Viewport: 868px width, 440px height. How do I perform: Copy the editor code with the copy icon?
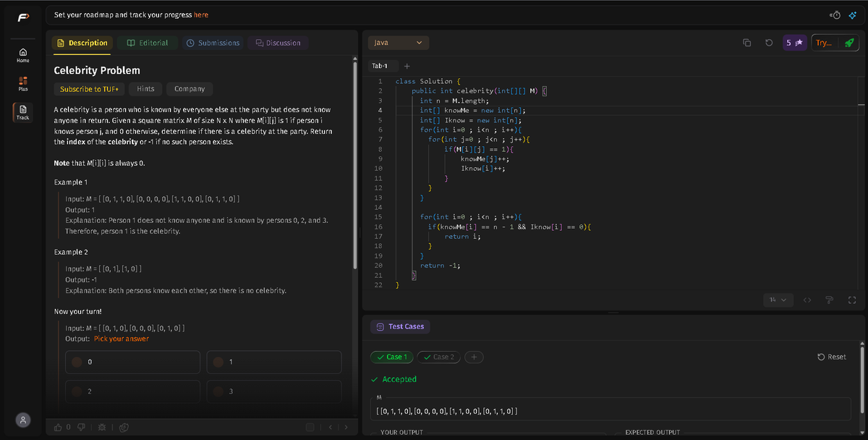coord(746,43)
